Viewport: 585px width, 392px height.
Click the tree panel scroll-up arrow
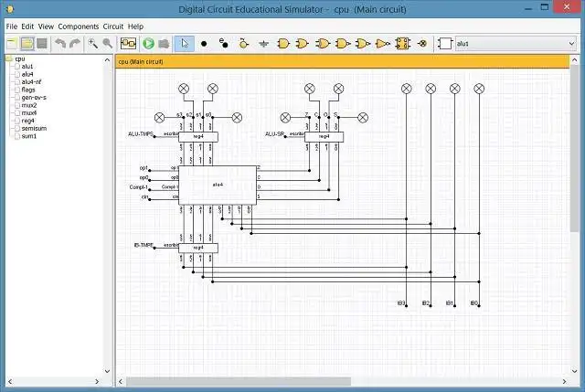click(x=107, y=59)
